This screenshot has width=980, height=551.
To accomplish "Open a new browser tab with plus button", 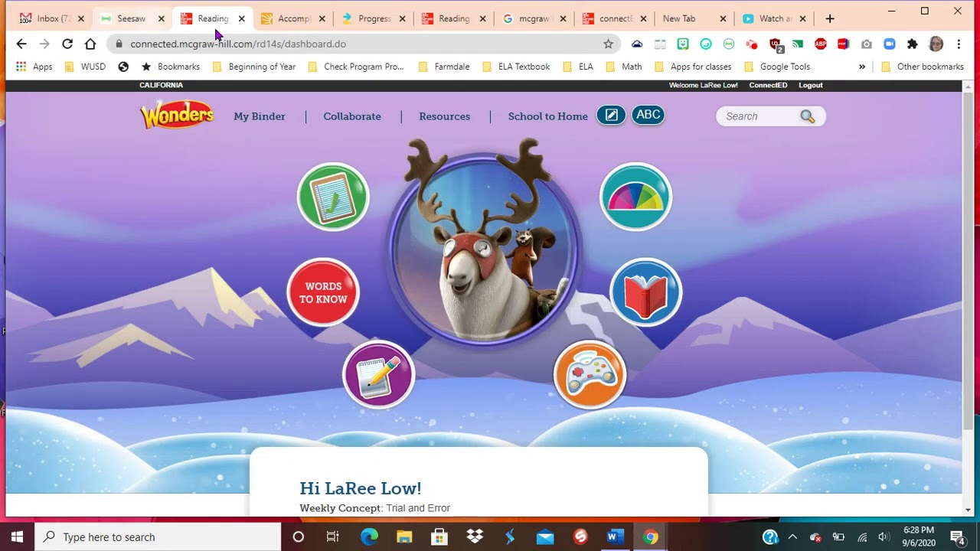I will pyautogui.click(x=830, y=18).
